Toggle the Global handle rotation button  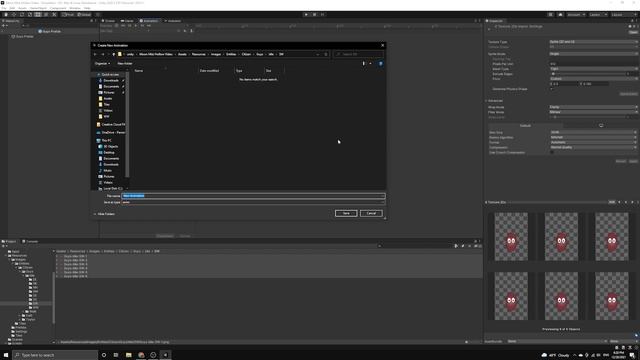click(x=84, y=14)
